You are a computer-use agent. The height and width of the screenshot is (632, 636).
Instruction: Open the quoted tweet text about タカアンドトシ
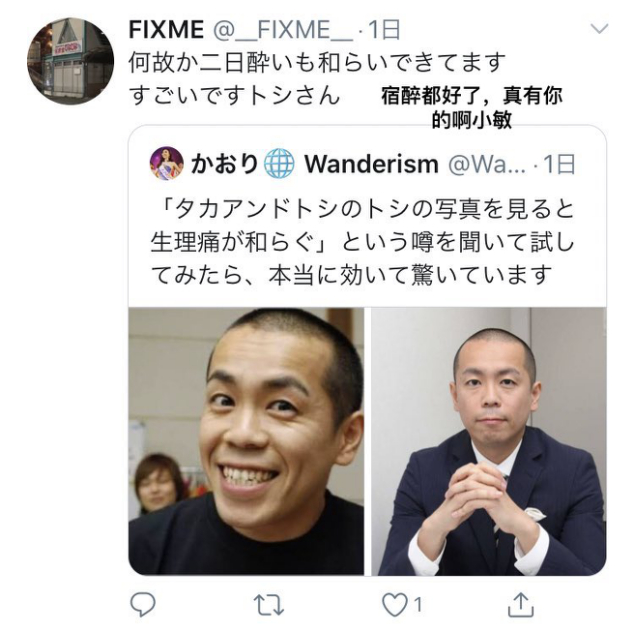[x=362, y=242]
